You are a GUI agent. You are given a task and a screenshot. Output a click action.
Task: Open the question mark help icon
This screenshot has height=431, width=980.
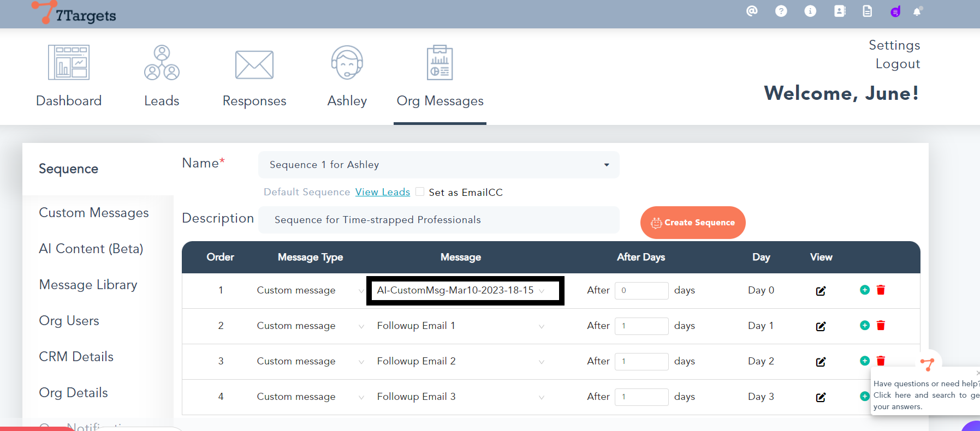coord(781,11)
